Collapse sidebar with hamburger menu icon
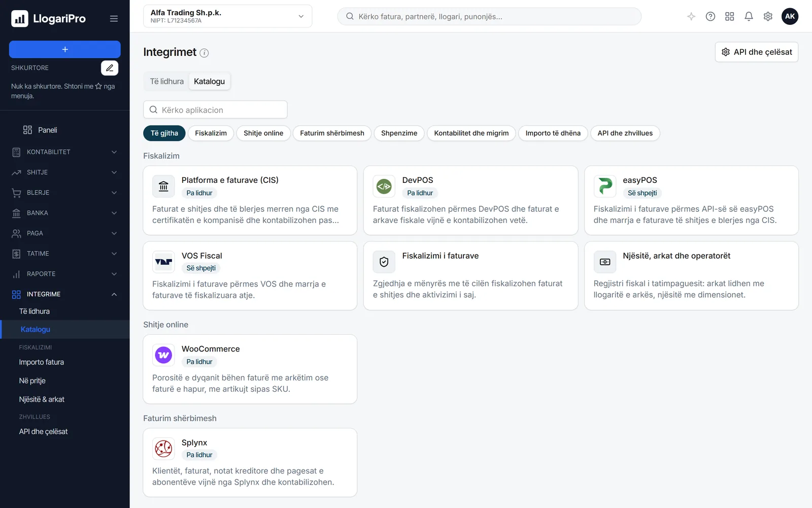Viewport: 812px width, 508px height. point(114,19)
